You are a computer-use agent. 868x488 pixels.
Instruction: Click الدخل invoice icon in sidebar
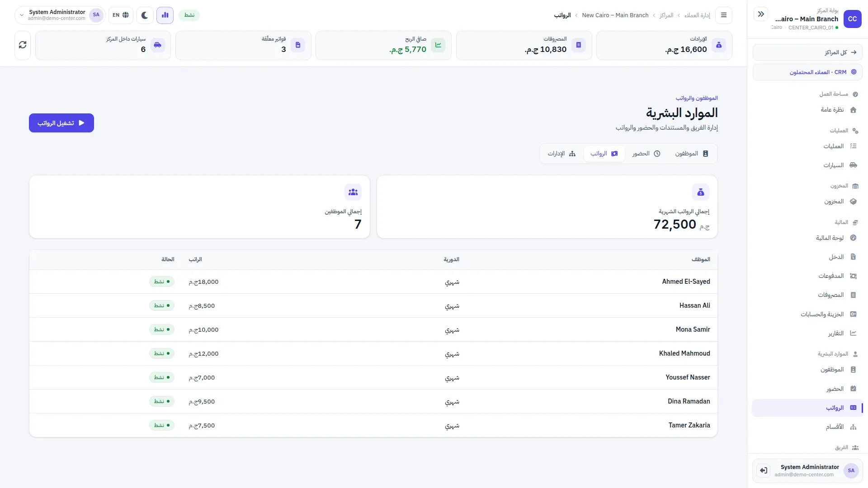click(853, 257)
